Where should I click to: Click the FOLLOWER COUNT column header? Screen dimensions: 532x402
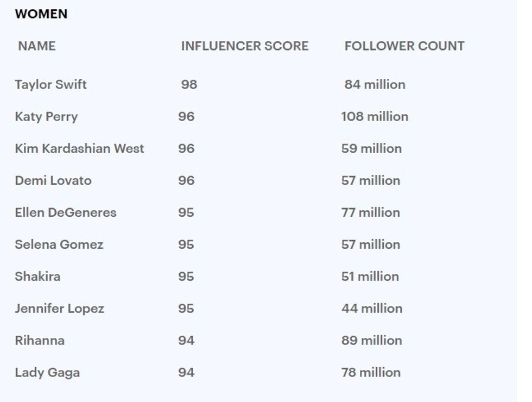pyautogui.click(x=404, y=46)
